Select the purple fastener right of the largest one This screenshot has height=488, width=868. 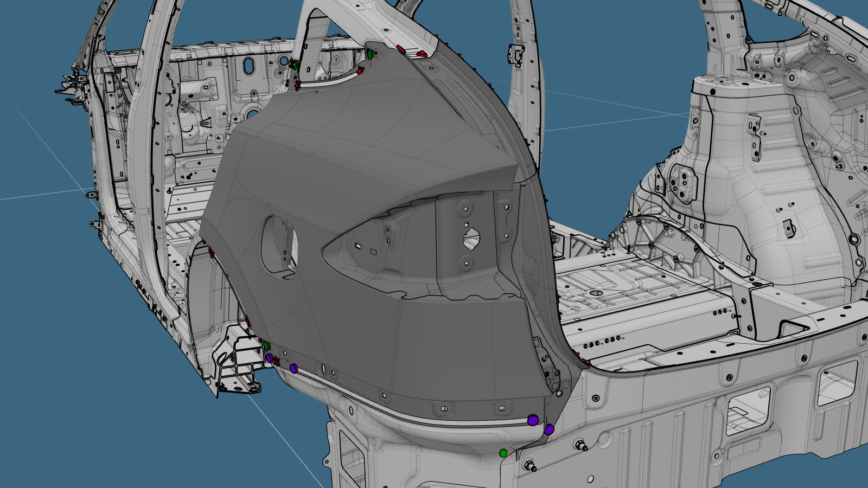(x=549, y=430)
